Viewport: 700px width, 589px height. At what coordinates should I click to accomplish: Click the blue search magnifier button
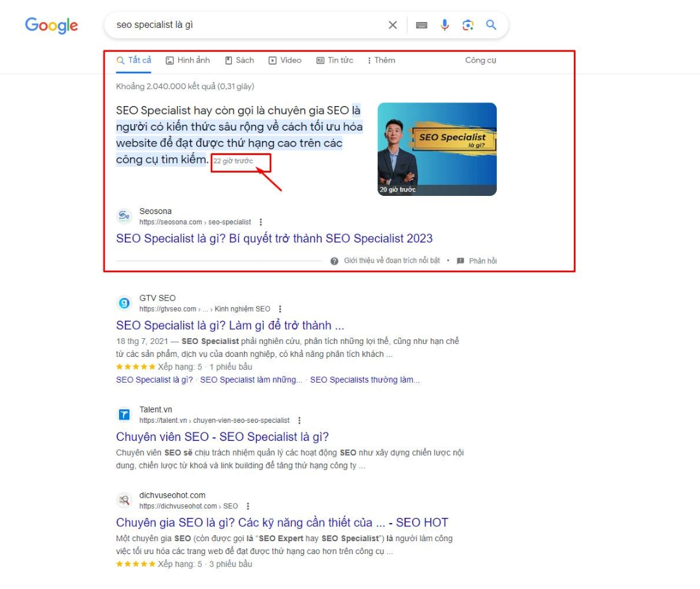(491, 25)
